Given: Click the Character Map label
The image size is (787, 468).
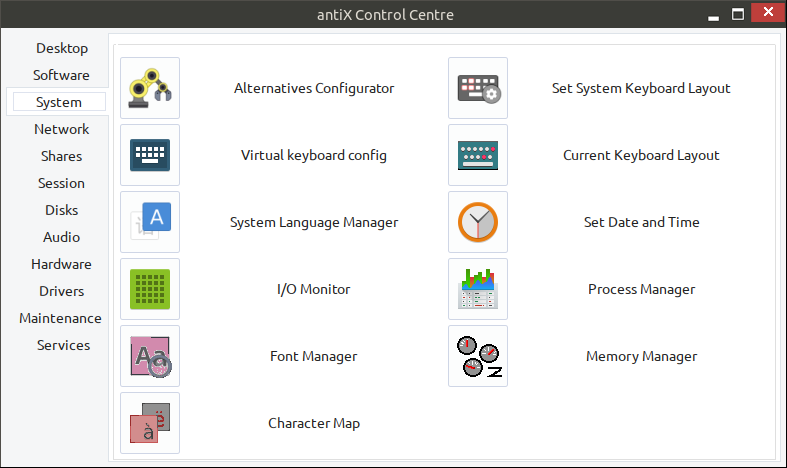Looking at the screenshot, I should click(314, 423).
